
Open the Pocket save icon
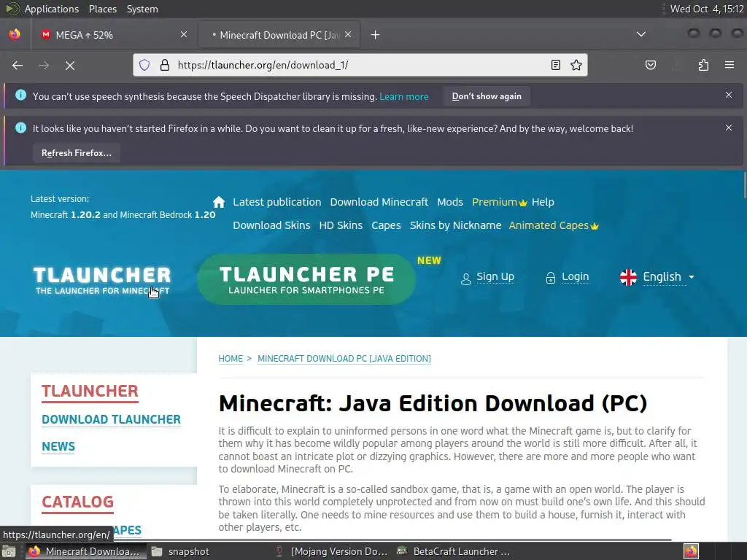(x=651, y=65)
